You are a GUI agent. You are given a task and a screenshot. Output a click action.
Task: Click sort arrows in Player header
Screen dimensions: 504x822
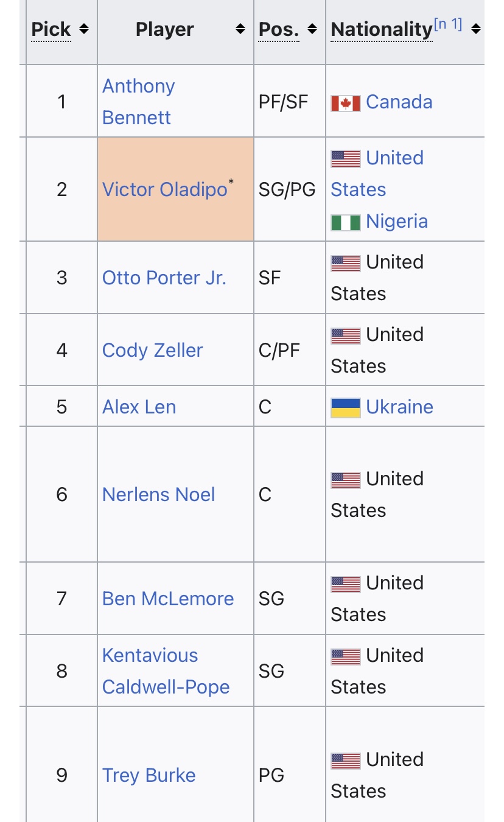tap(240, 29)
